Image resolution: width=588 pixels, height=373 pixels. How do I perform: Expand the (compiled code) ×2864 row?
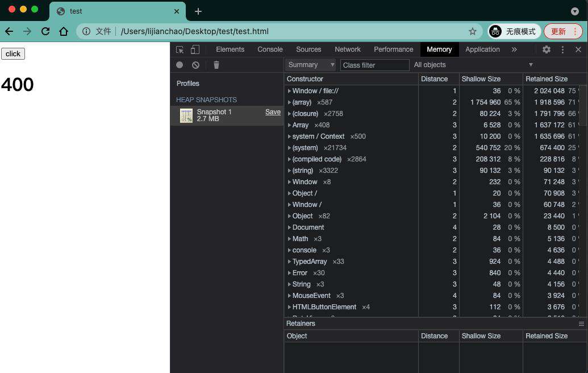point(289,159)
